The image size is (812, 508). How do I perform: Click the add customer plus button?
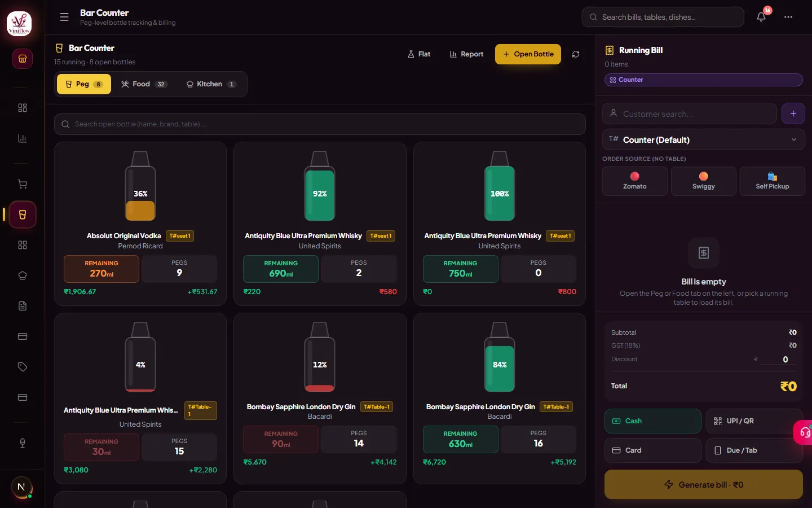[x=793, y=113]
